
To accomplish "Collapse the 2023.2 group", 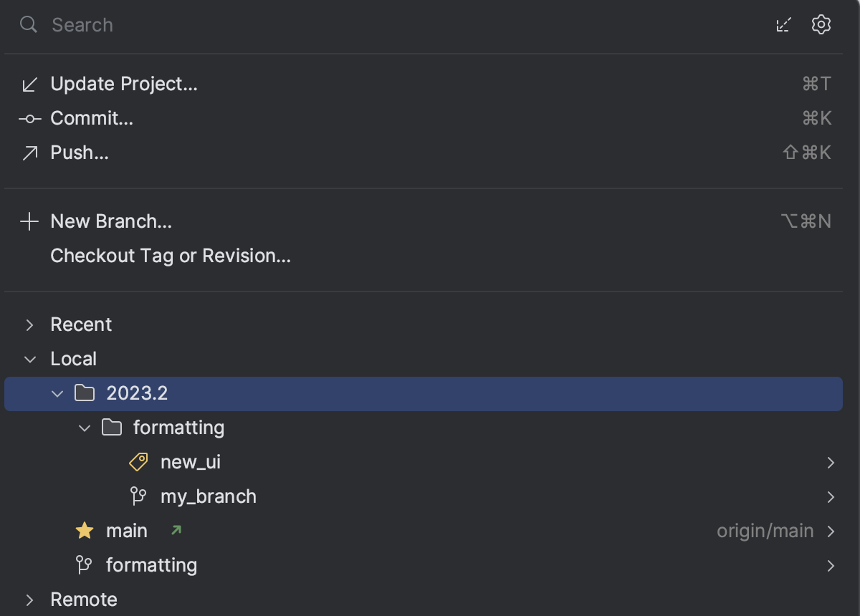I will point(57,393).
